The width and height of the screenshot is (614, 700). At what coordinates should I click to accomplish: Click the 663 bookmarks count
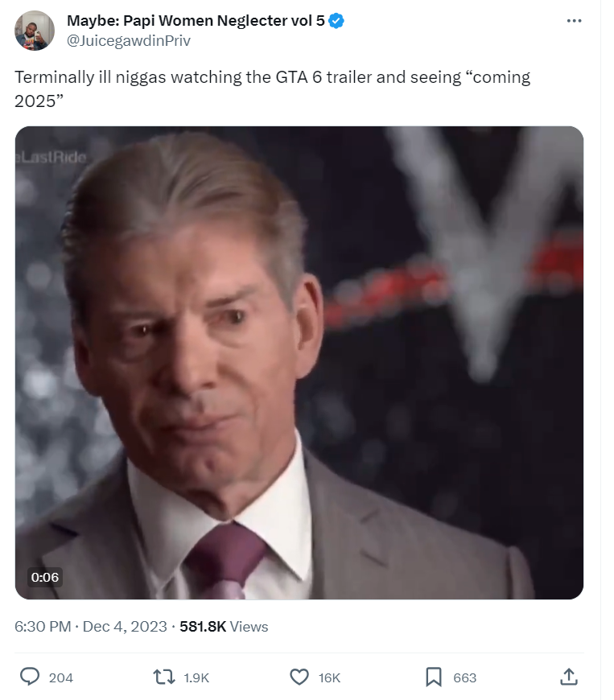[465, 677]
